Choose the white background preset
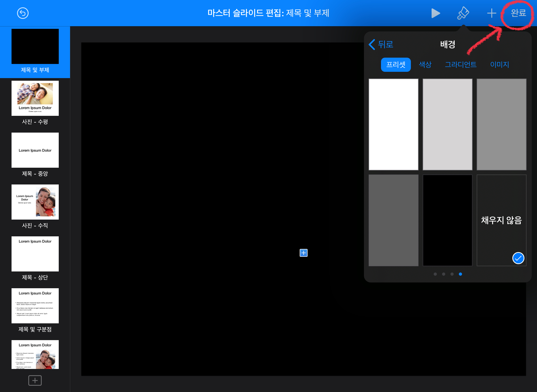Screen dimensions: 537x392 393,124
